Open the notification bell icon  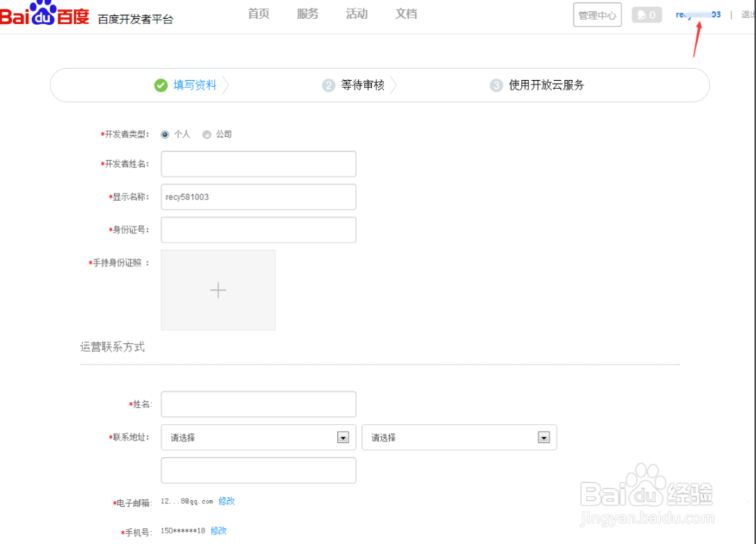click(642, 14)
